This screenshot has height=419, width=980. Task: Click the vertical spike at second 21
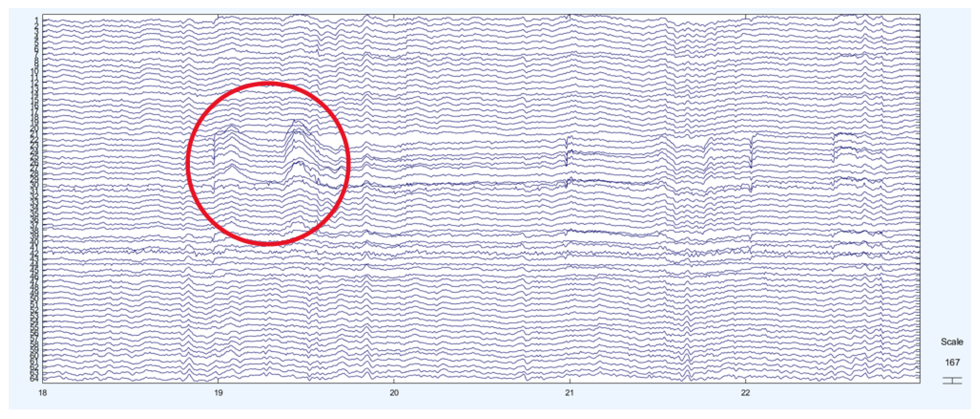[567, 152]
